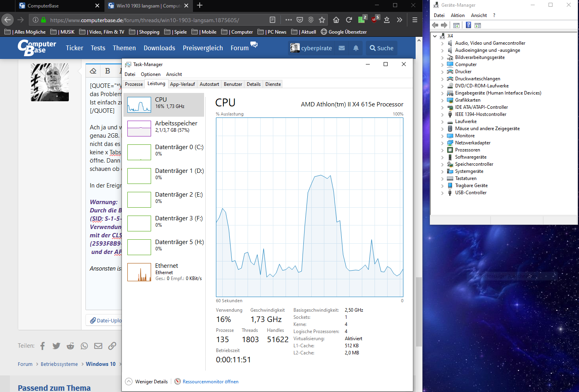Screen dimensions: 579x392
Task: Collapse Task-Manager with Weniger Details
Action: pyautogui.click(x=147, y=382)
